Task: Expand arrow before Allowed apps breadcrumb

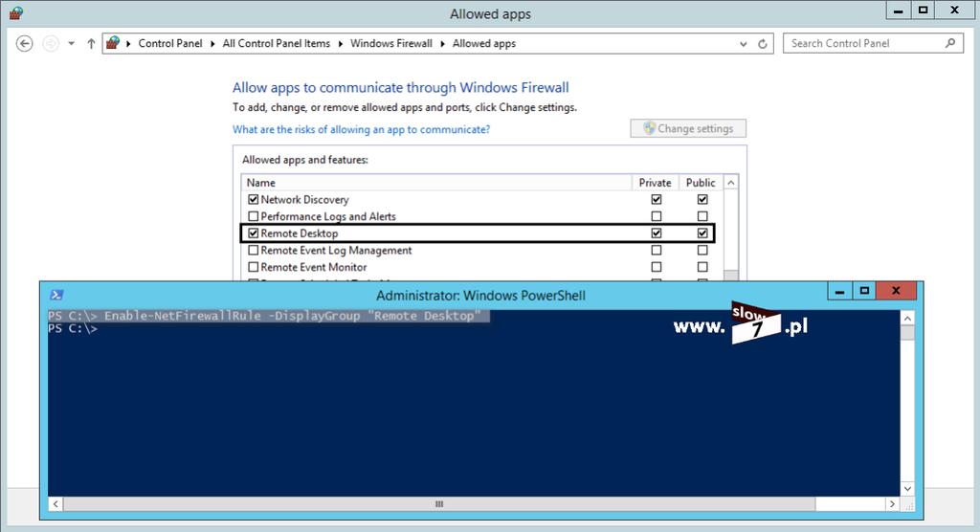Action: click(x=442, y=44)
